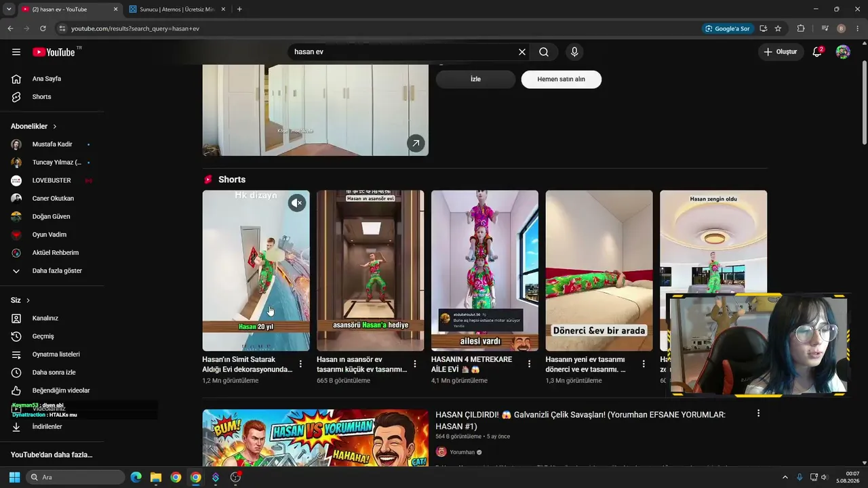Open the ailesi vardı short thumbnail
This screenshot has height=488, width=868.
485,270
